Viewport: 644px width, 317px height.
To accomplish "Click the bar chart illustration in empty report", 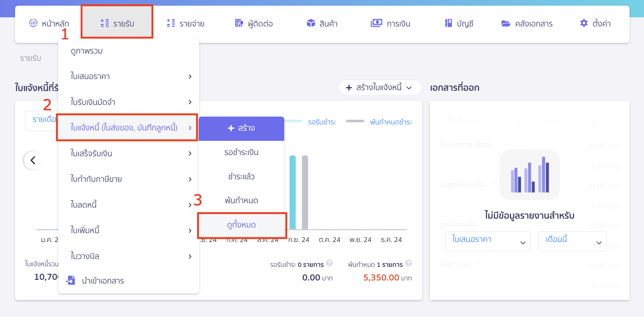I will 530,175.
